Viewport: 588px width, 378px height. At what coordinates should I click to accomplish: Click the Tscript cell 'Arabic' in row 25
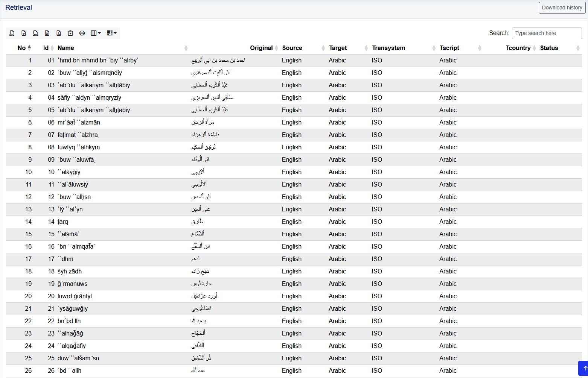pyautogui.click(x=448, y=358)
